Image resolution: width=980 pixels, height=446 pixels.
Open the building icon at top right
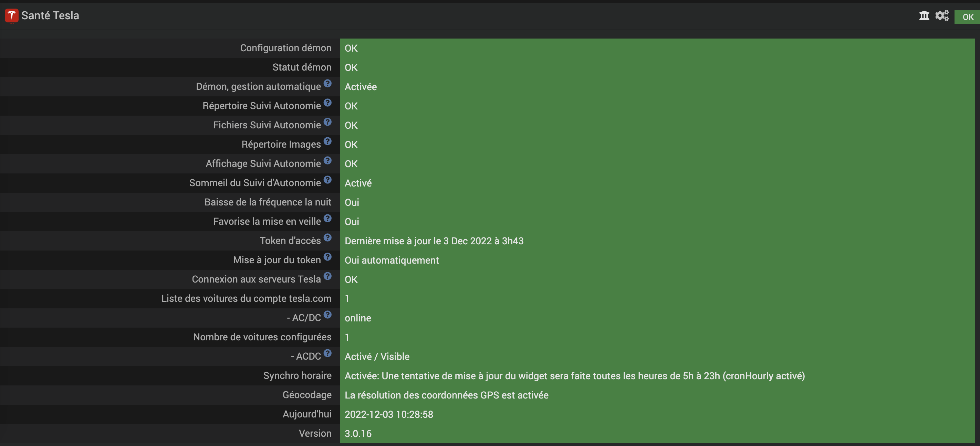pos(924,15)
